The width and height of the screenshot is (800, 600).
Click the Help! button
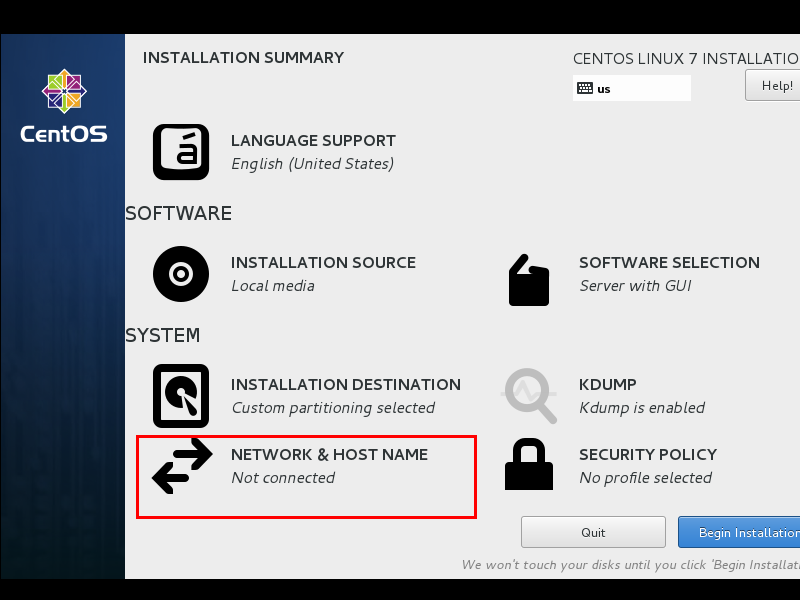pos(772,85)
